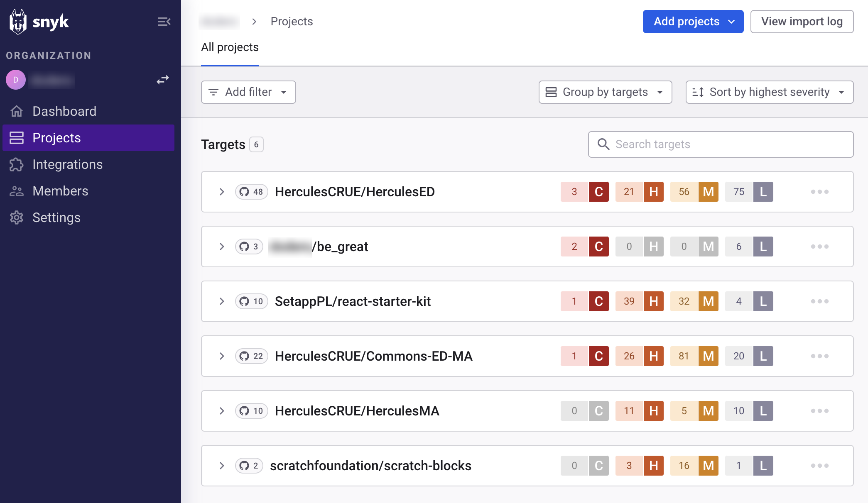Click the Projects breadcrumb
This screenshot has height=503, width=868.
292,22
